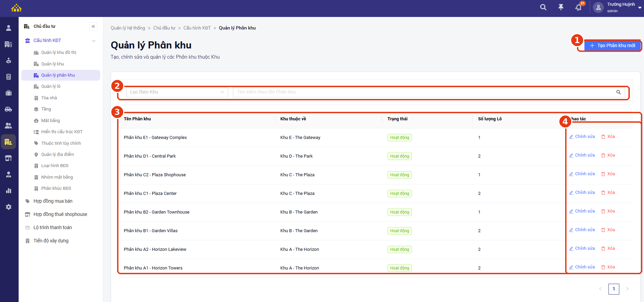Screen dimensions: 644x302
Task: Focus the Tìm kiếm theo tên Phân khu field
Action: point(423,92)
